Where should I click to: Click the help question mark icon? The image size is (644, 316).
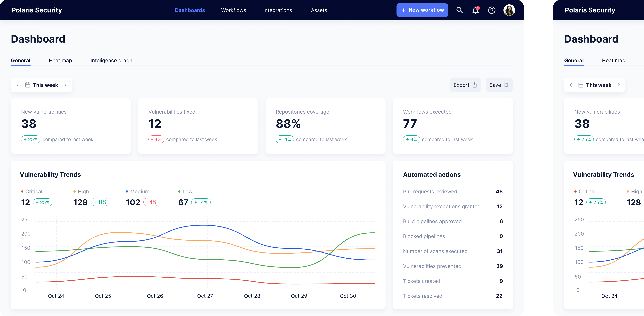pos(492,10)
